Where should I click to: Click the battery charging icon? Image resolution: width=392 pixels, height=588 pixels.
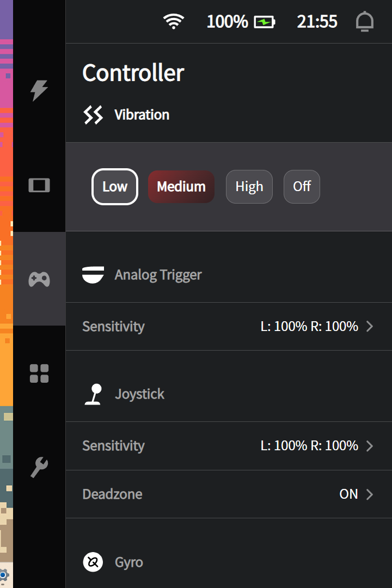265,22
